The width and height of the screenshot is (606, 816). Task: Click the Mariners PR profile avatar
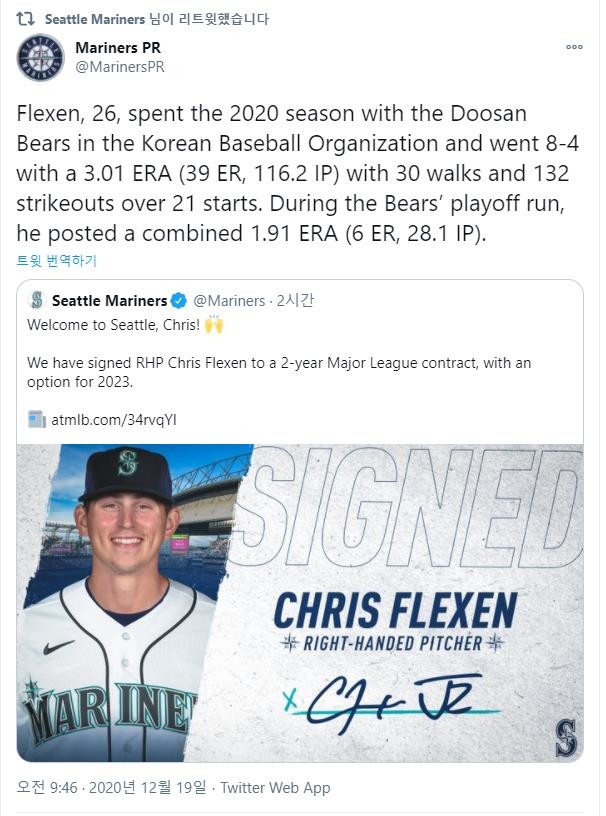[41, 57]
